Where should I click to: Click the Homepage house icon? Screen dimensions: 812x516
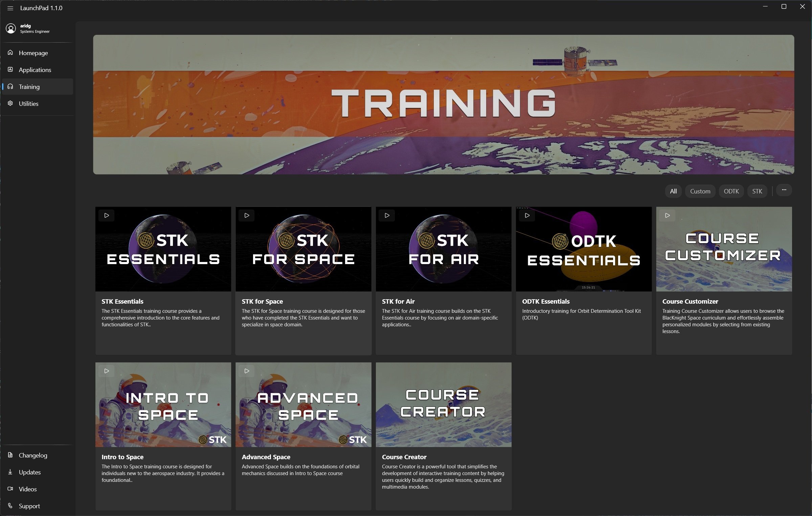pos(10,52)
